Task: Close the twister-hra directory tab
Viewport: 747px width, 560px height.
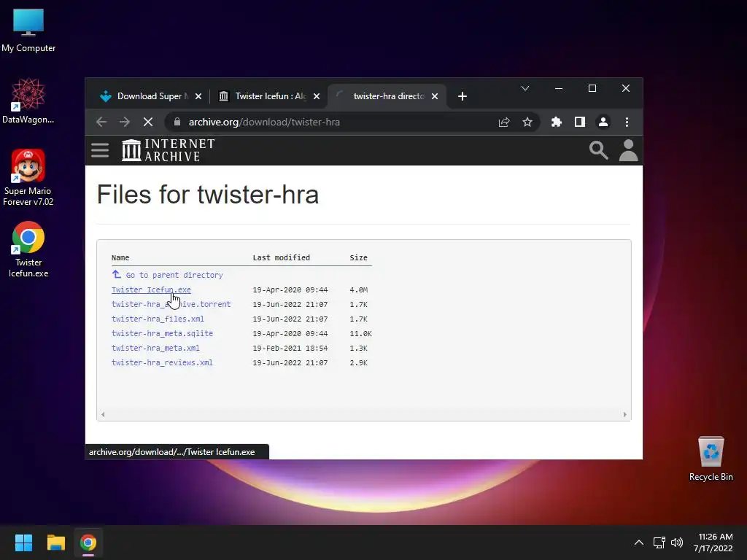Action: [435, 96]
